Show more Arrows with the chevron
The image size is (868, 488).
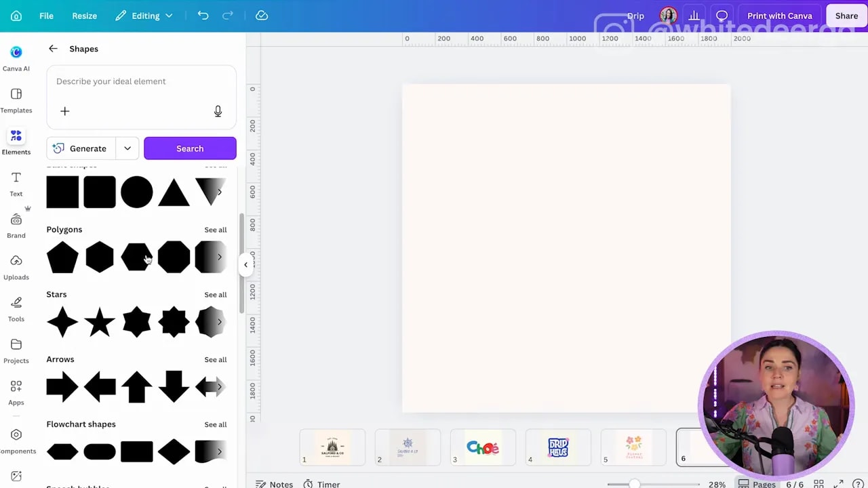tap(219, 387)
